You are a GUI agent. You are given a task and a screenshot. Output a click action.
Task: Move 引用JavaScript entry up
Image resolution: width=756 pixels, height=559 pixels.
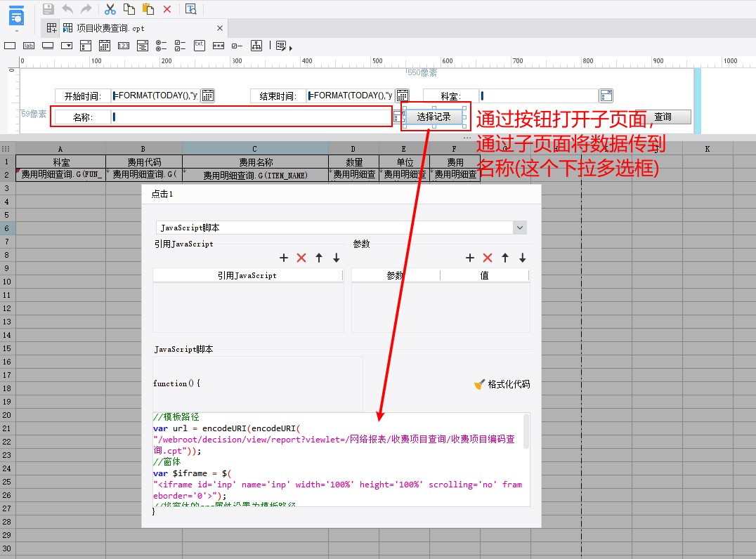click(319, 258)
